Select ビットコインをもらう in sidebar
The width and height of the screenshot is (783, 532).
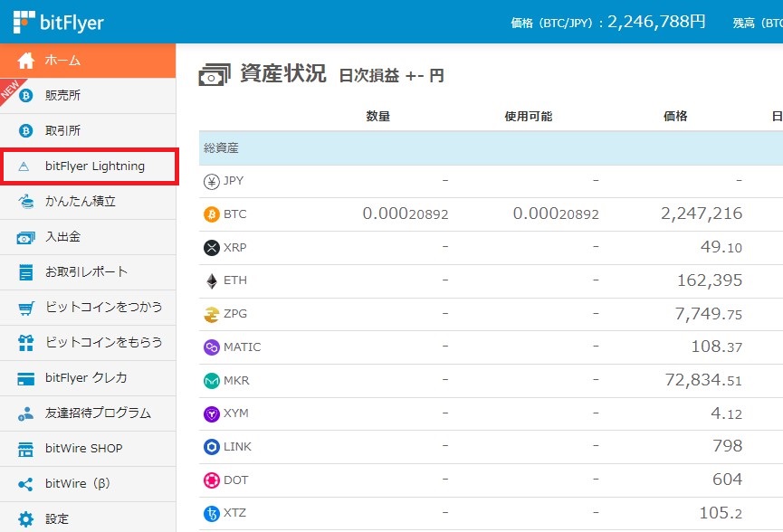pos(88,343)
